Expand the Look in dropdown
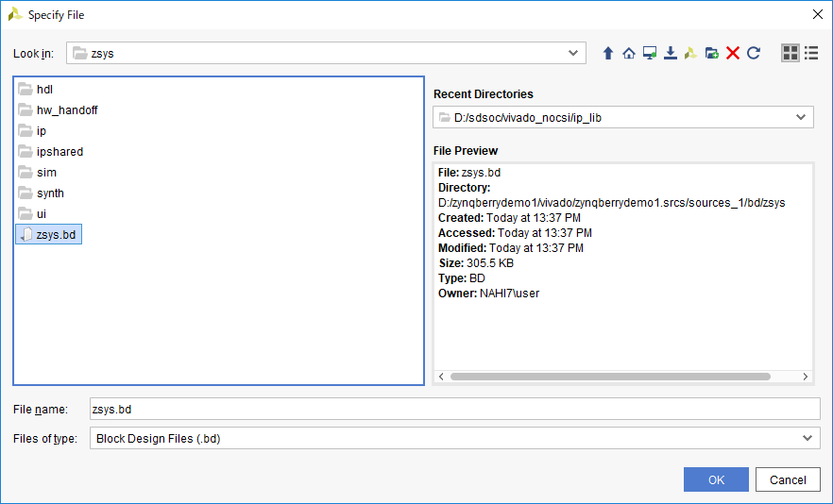The width and height of the screenshot is (833, 504). 573,54
